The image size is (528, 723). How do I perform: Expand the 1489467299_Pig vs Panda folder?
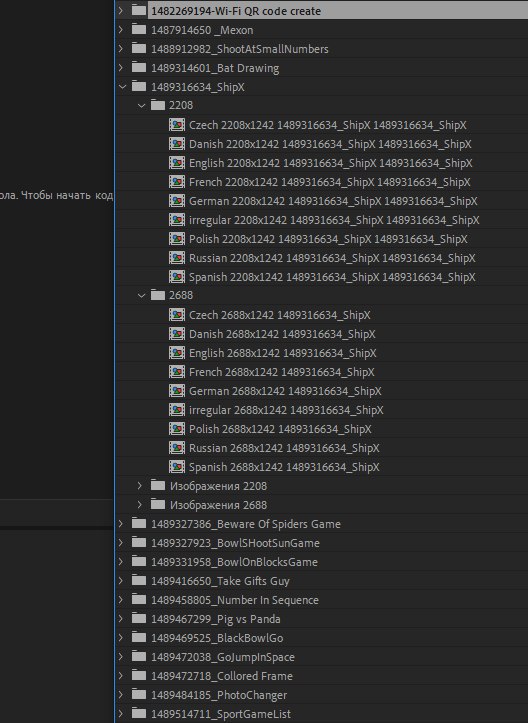121,618
